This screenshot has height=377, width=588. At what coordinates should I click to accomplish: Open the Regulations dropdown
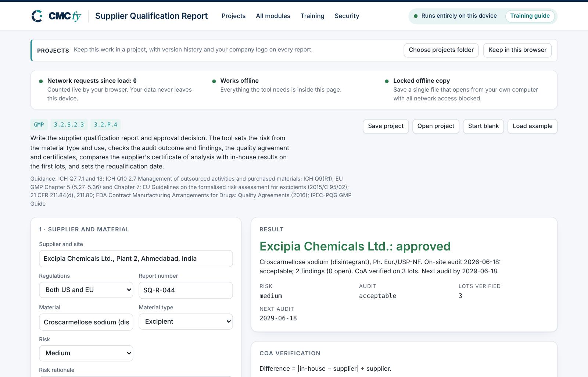click(x=86, y=290)
